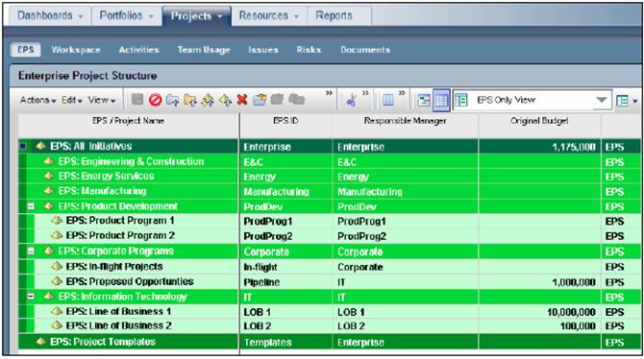Select the Projects tab
The width and height of the screenshot is (644, 359).
[x=197, y=15]
